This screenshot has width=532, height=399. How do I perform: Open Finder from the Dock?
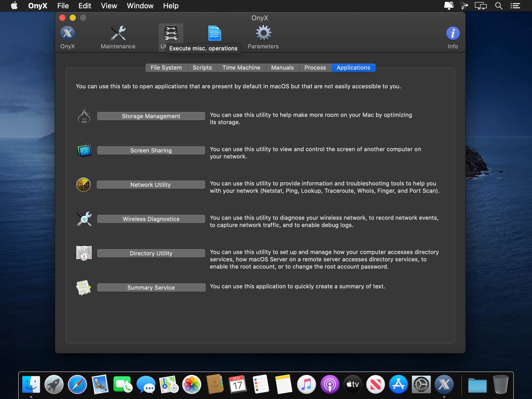(31, 384)
